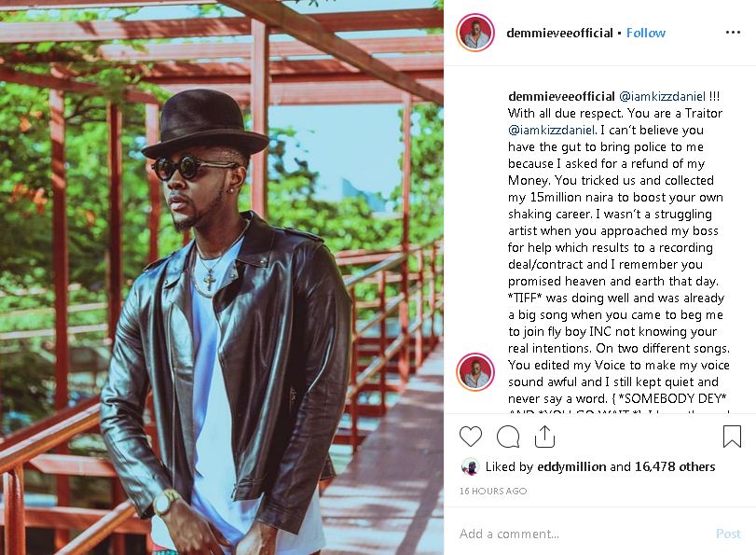Share the post using the upload arrow icon
This screenshot has height=555, width=756.
click(x=544, y=437)
